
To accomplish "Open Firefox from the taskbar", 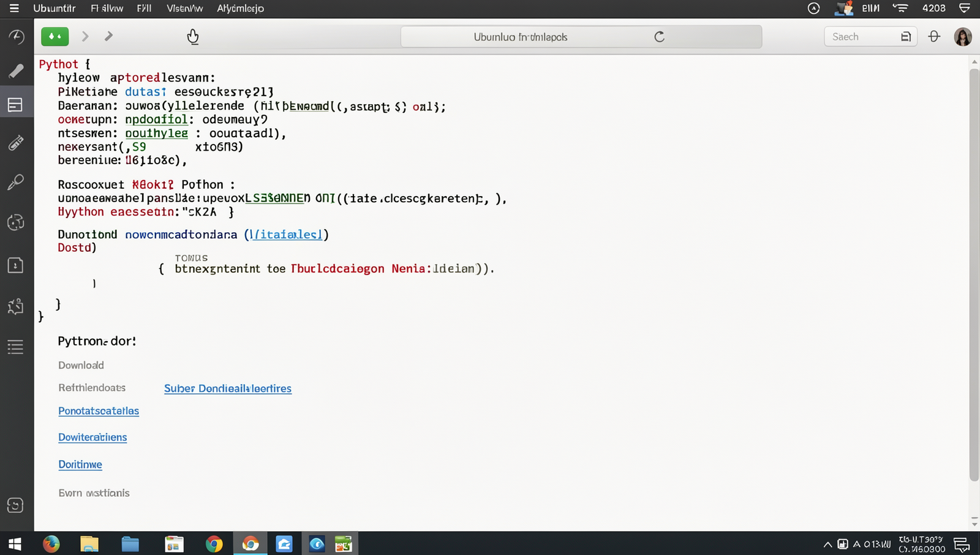I will tap(51, 543).
